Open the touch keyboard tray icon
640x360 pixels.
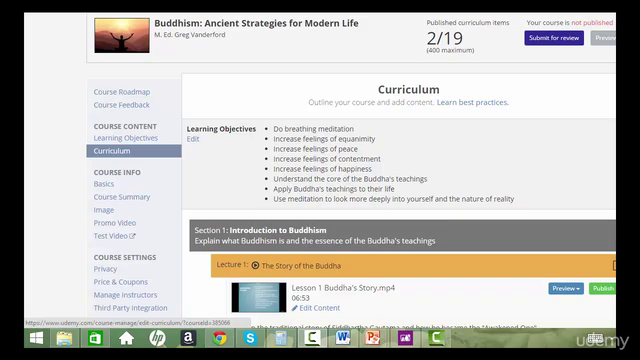click(x=595, y=338)
